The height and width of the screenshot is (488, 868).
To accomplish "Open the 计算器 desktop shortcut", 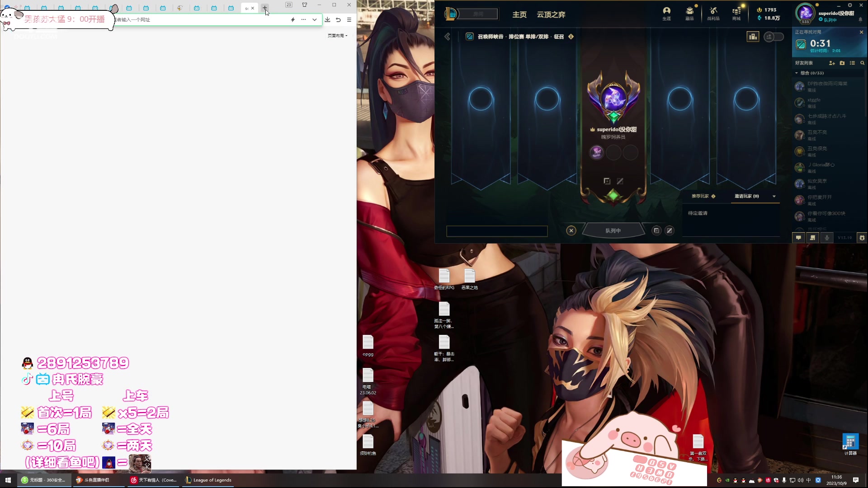I will coord(850,444).
